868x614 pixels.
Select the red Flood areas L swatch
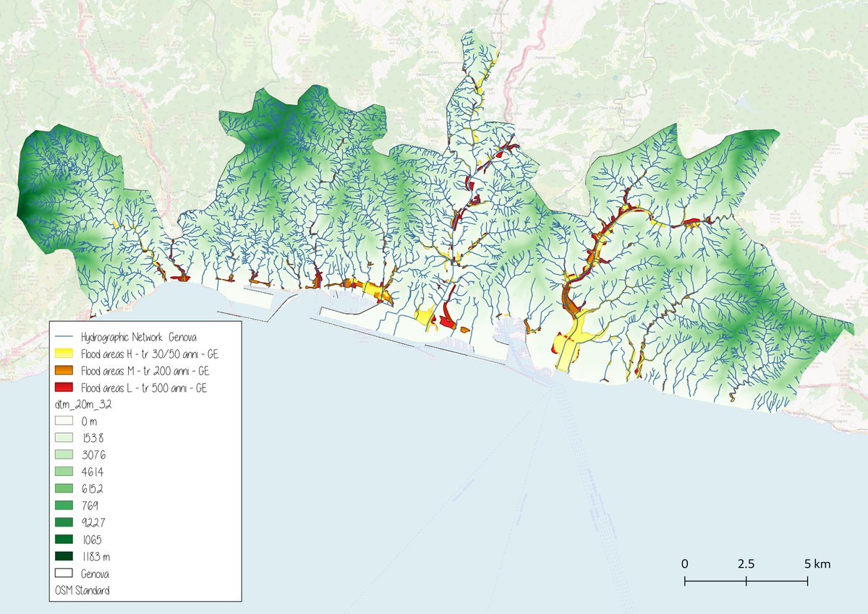point(65,388)
